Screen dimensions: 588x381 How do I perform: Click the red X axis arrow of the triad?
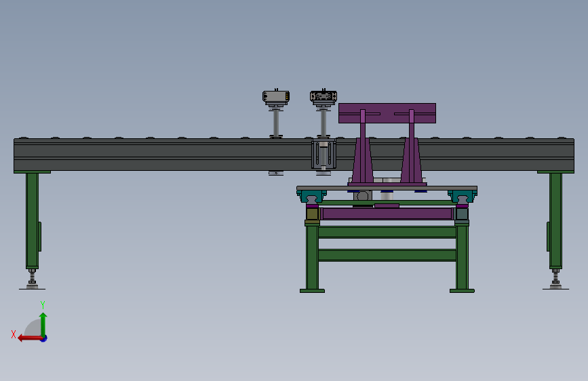pos(30,338)
